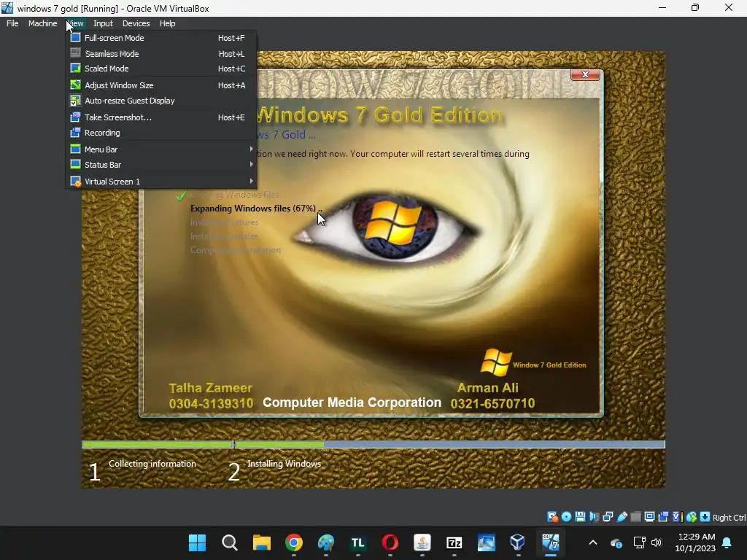The width and height of the screenshot is (747, 560).
Task: Open the Java app in taskbar
Action: 422,542
